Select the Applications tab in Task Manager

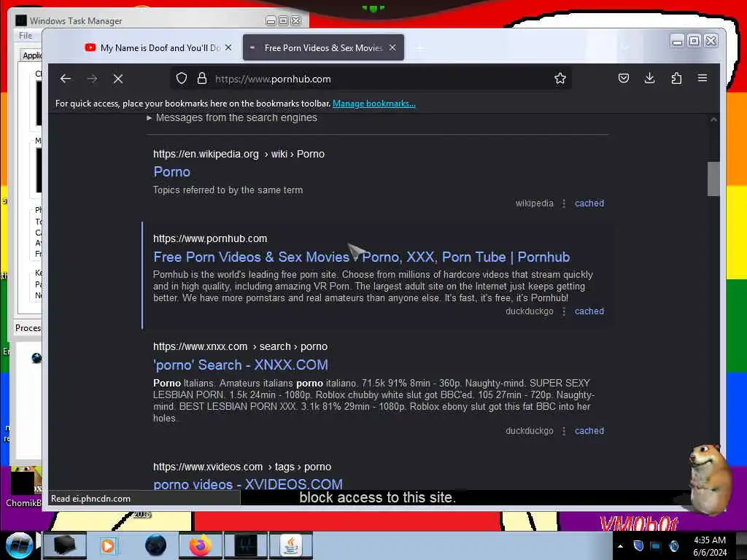(31, 55)
